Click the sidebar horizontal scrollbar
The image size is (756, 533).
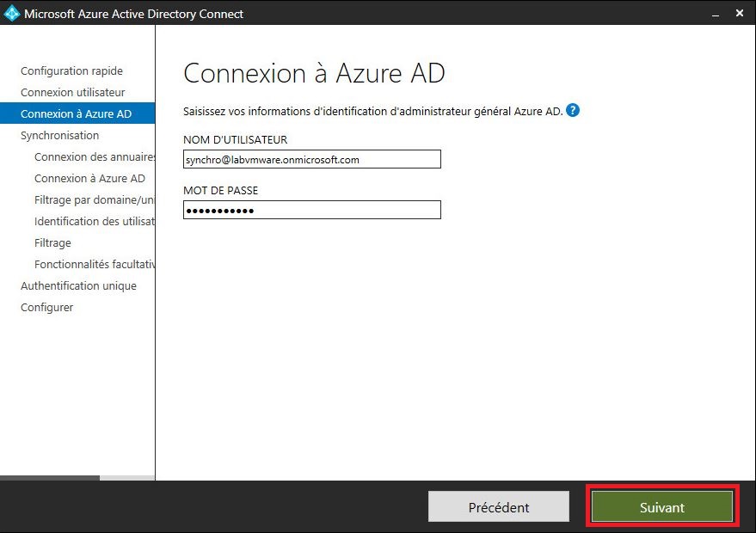coord(50,478)
